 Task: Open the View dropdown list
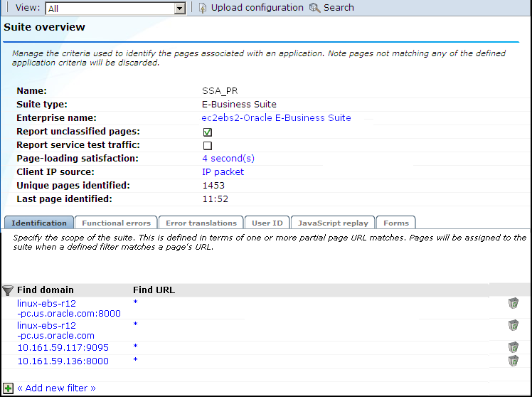click(179, 9)
